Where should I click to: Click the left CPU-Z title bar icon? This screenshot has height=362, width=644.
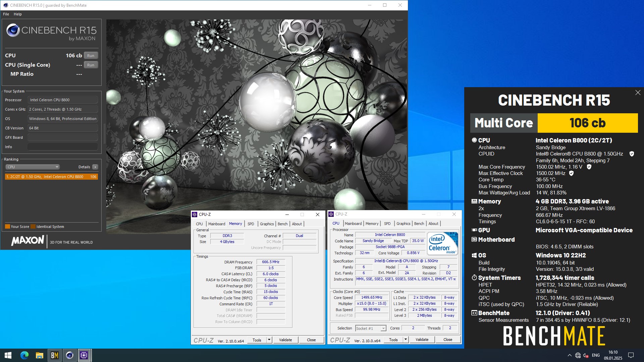[195, 215]
